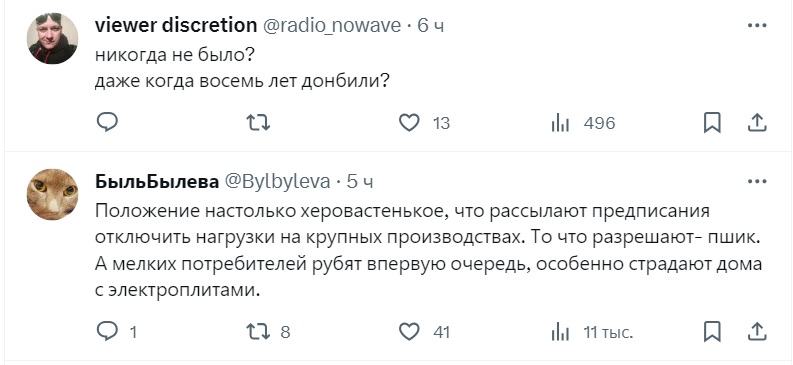Bookmark the БыльБылева tweet

[712, 332]
